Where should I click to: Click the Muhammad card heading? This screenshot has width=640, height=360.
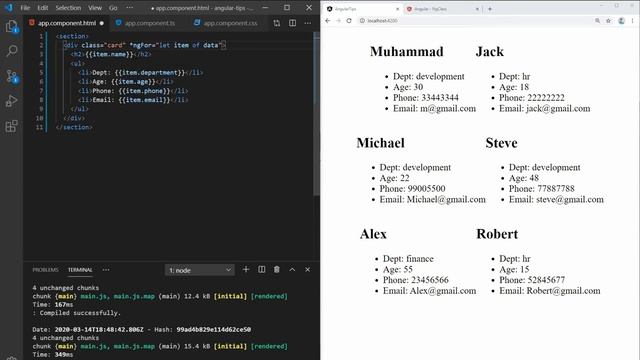[x=407, y=52]
